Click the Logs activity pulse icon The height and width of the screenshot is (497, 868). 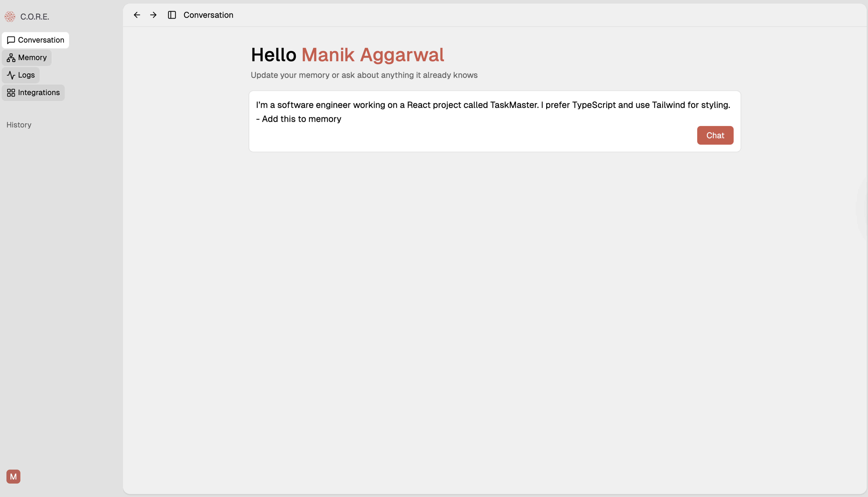11,75
